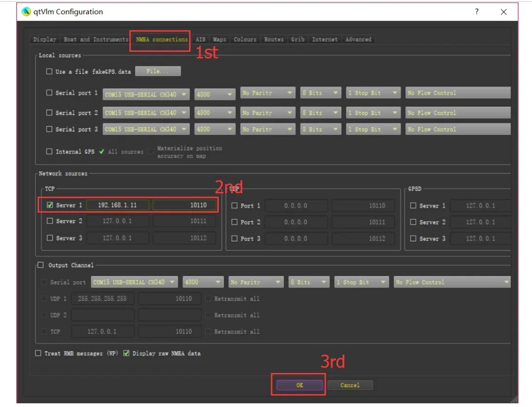Toggle Display raw NMEA data checkbox
Image resolution: width=532 pixels, height=407 pixels.
126,353
